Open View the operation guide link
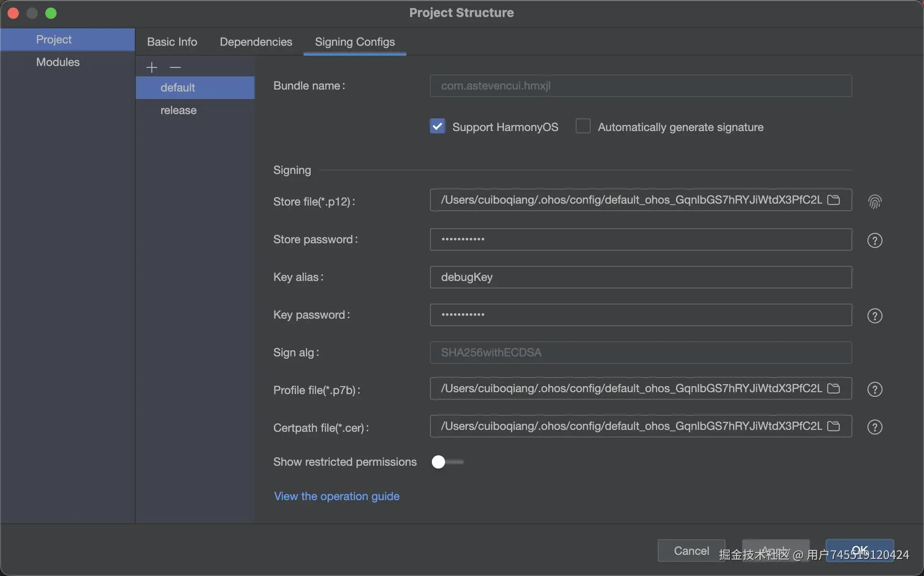Image resolution: width=924 pixels, height=576 pixels. pos(337,496)
